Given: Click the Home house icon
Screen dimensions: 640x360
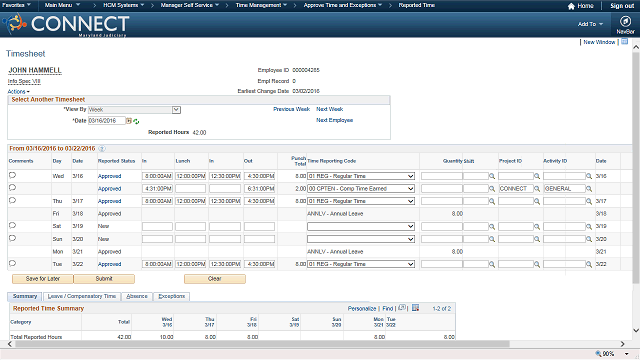Looking at the screenshot, I should tap(571, 6).
